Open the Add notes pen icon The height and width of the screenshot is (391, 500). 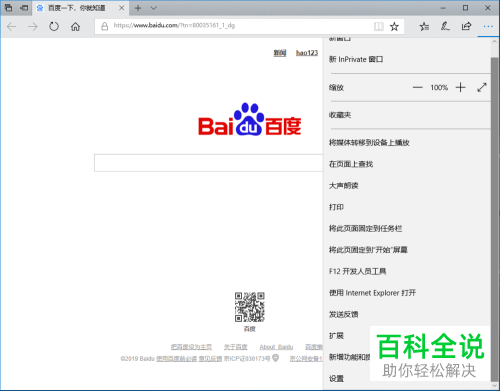tap(445, 26)
